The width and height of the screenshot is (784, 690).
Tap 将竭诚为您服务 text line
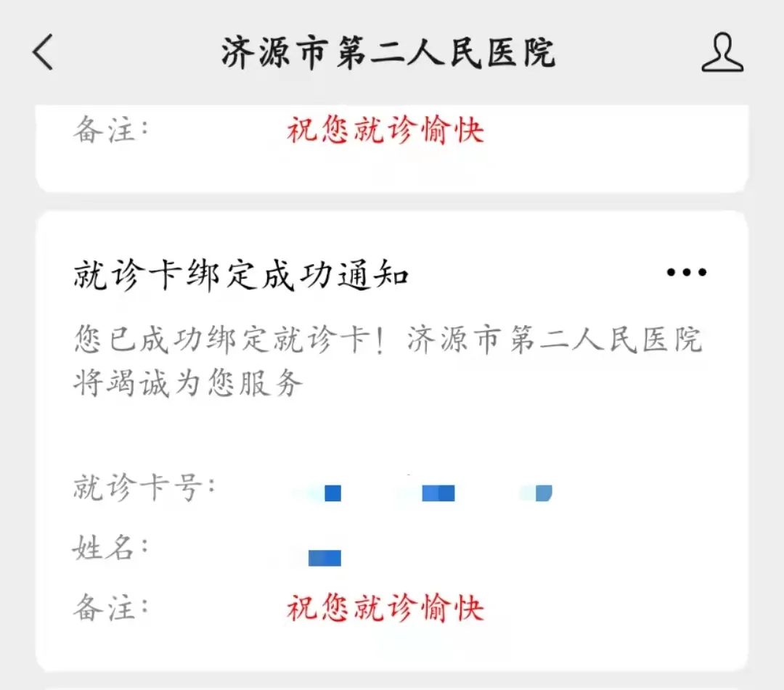pos(188,383)
